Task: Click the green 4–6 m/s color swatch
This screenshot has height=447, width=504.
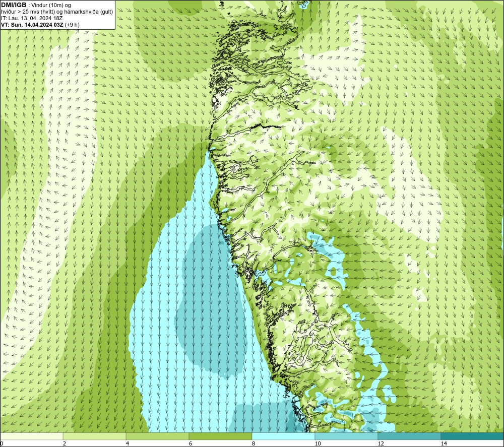Action: coord(157,436)
